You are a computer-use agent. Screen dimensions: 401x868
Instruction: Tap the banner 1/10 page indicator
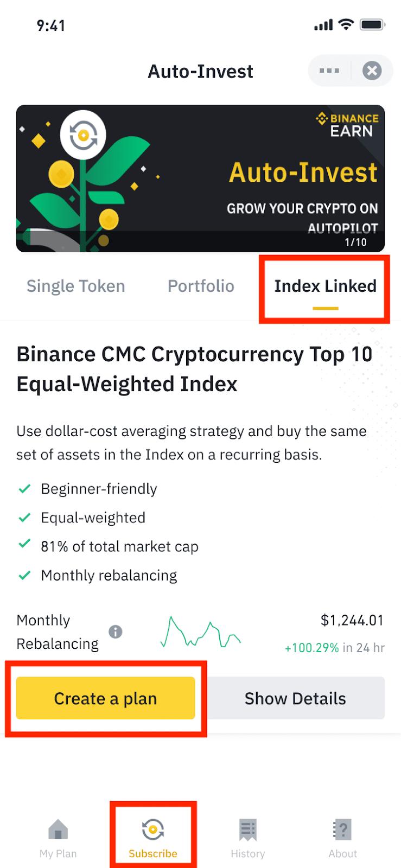pyautogui.click(x=355, y=242)
